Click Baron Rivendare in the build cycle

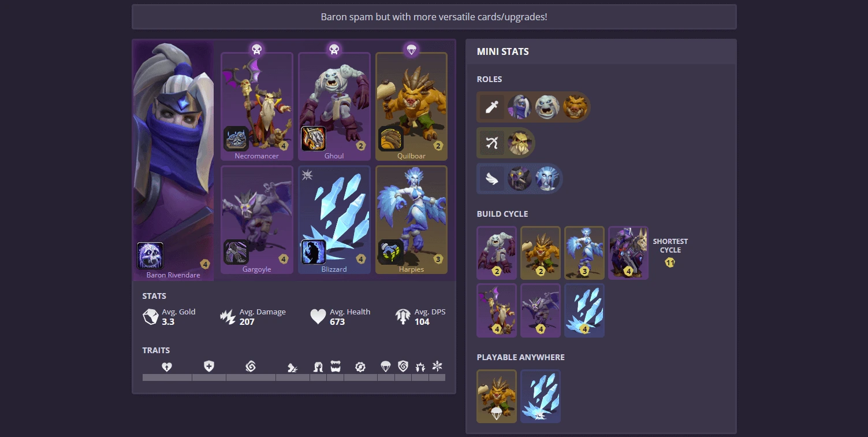pyautogui.click(x=628, y=253)
